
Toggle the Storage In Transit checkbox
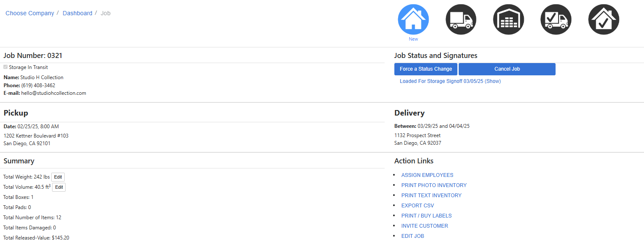click(x=6, y=67)
